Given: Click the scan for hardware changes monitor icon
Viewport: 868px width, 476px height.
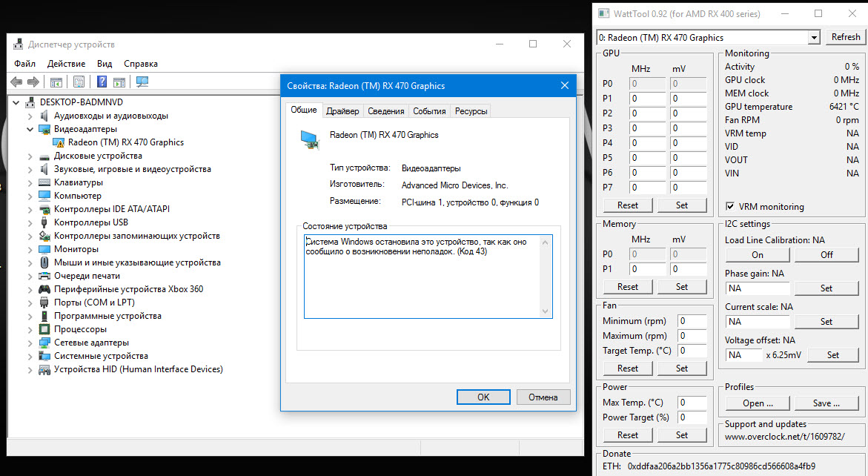Looking at the screenshot, I should tap(142, 82).
